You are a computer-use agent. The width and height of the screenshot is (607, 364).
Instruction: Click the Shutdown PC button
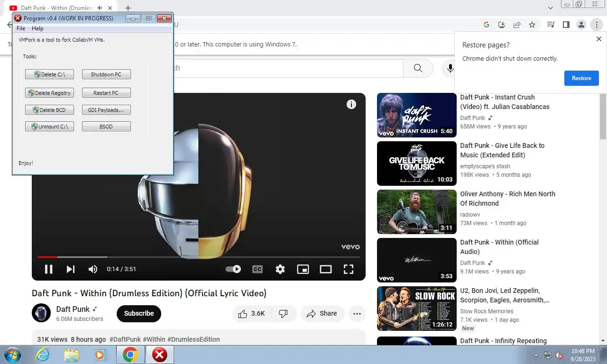click(x=106, y=74)
